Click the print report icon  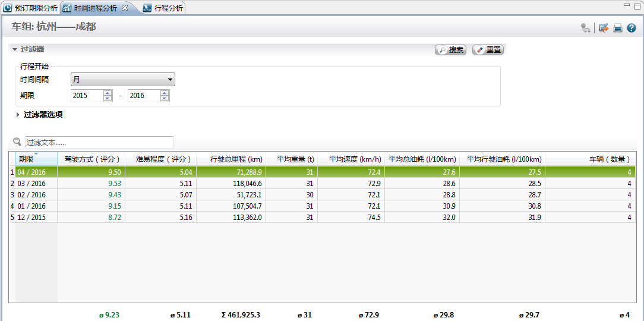pos(618,28)
